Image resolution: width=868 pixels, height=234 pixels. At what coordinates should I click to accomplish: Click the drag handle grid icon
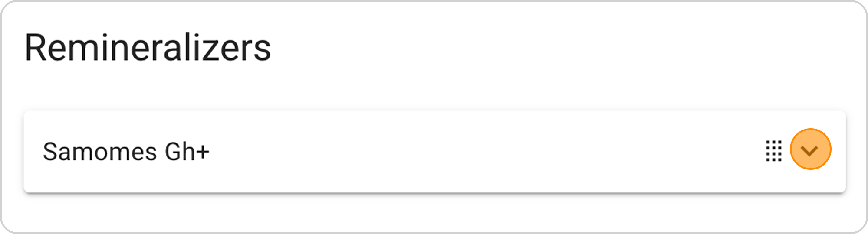[x=773, y=151]
